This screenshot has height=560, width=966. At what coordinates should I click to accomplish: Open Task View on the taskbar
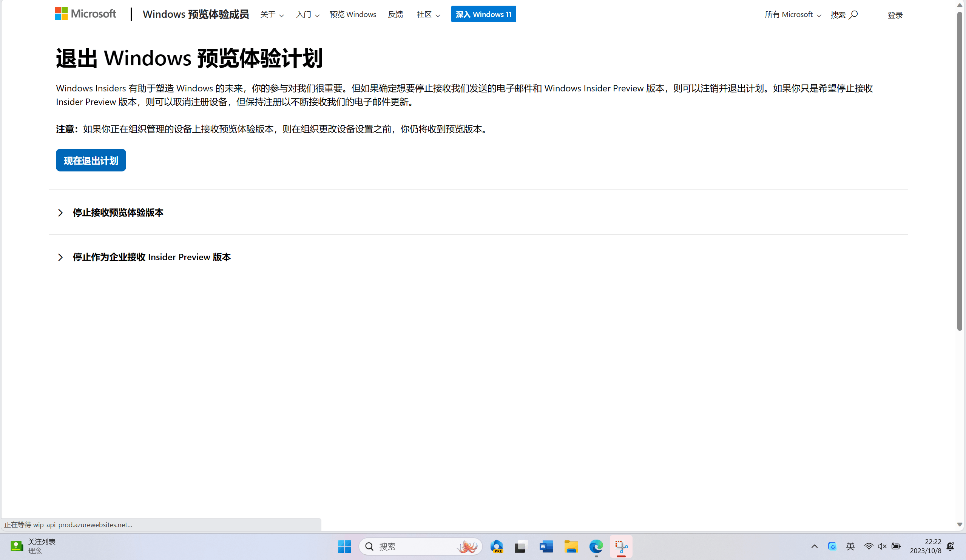pyautogui.click(x=520, y=546)
